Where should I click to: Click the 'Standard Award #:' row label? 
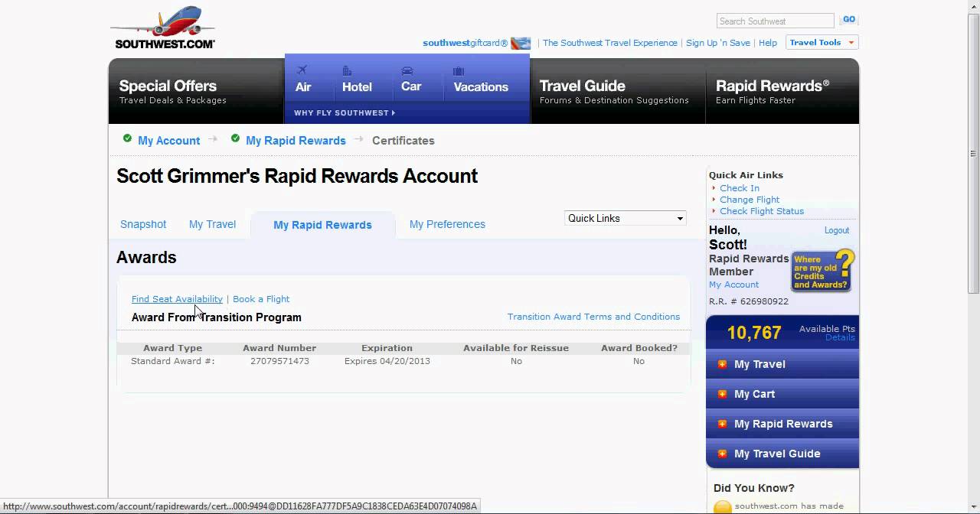173,361
